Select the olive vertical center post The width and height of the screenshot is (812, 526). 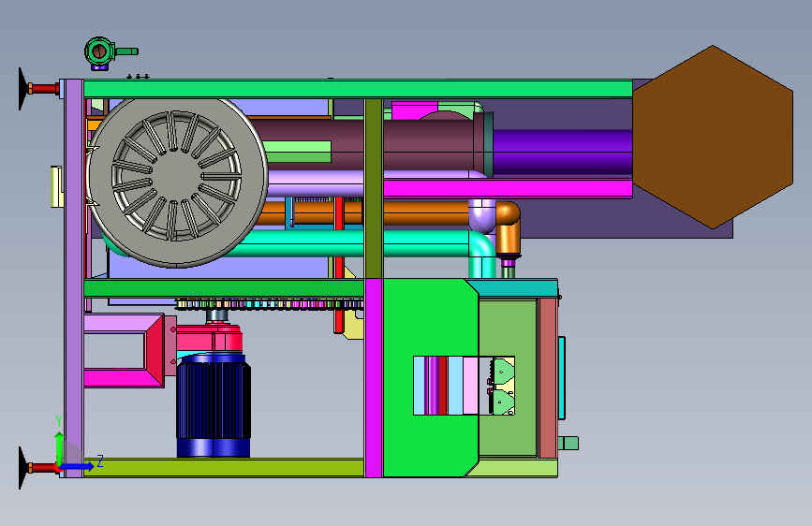pyautogui.click(x=374, y=188)
